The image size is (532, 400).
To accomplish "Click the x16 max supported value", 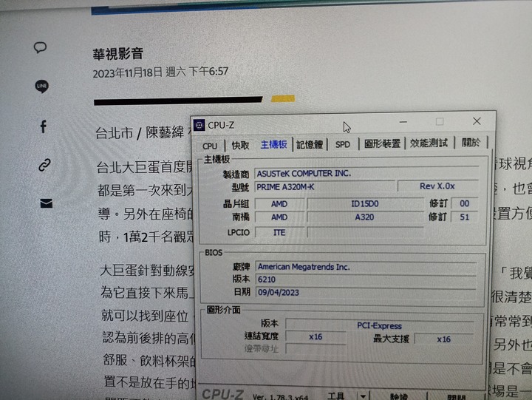I will tap(444, 339).
